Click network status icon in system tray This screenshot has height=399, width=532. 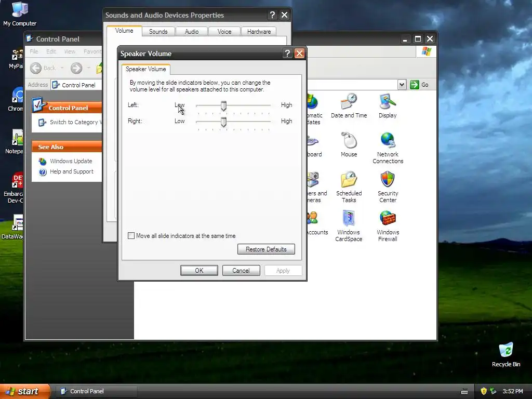493,391
